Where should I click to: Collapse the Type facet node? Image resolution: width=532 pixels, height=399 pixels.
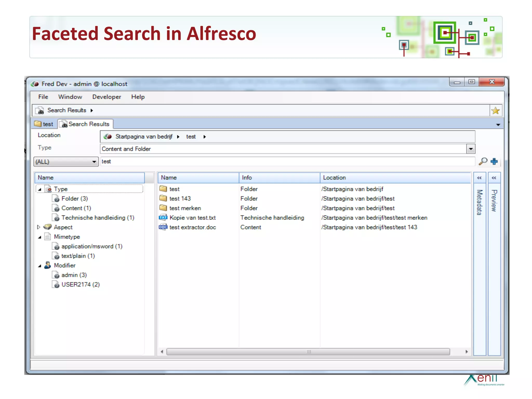point(39,189)
